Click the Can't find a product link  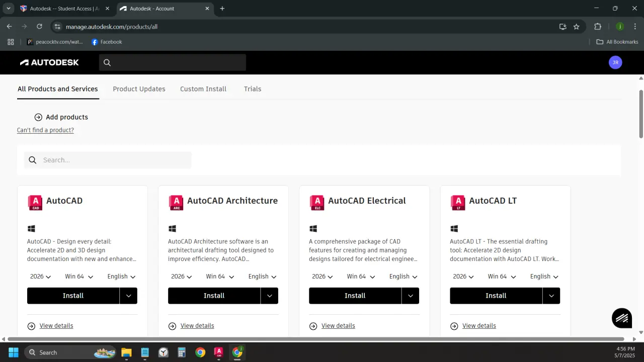coord(45,130)
